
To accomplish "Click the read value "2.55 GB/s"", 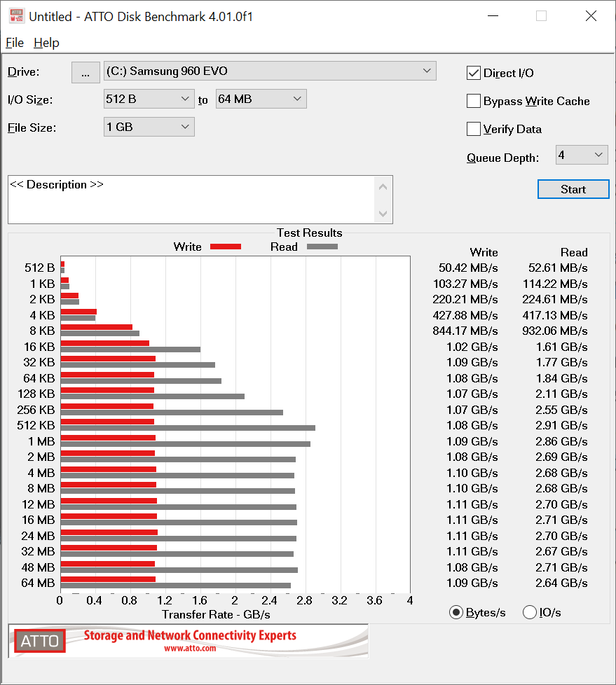I will tap(562, 410).
